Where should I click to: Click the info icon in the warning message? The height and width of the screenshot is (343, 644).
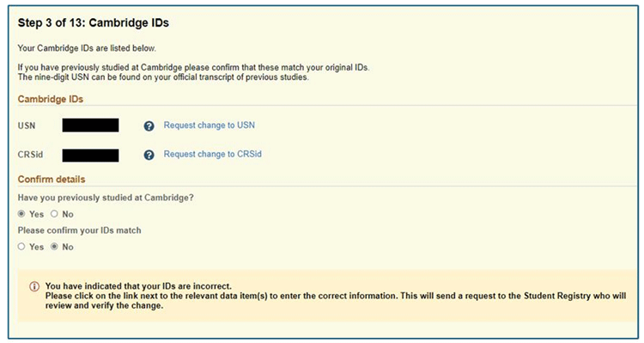[34, 286]
